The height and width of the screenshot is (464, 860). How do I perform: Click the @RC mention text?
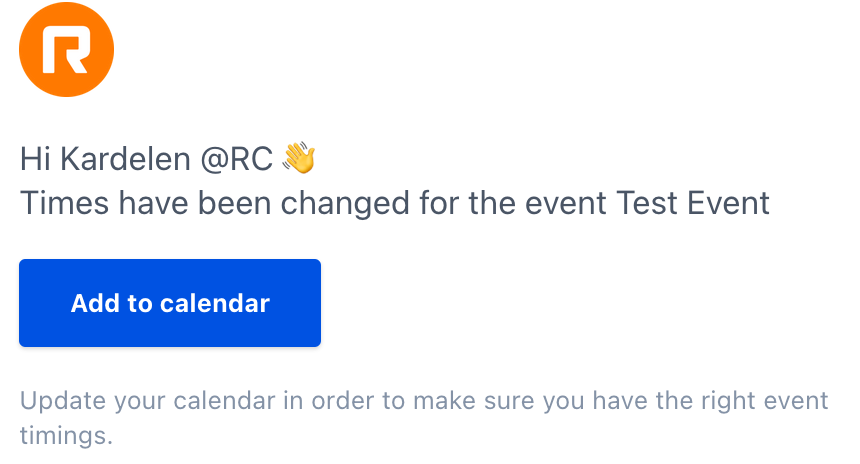[236, 160]
